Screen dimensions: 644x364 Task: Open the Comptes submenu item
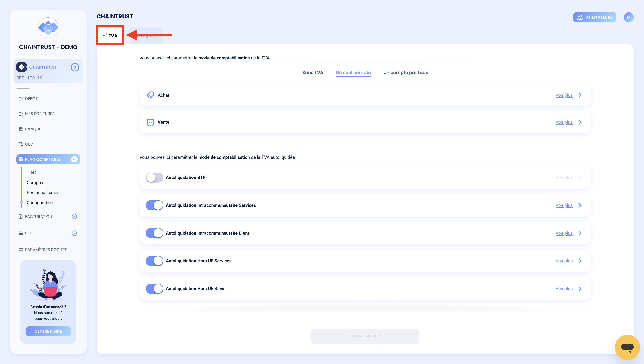click(35, 182)
